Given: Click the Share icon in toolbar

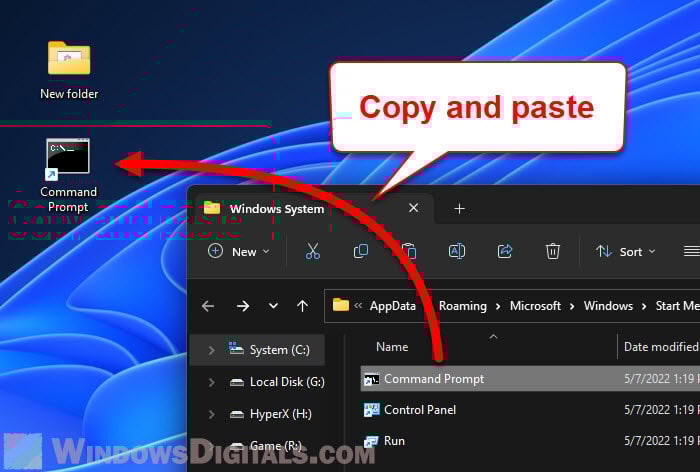Looking at the screenshot, I should tap(504, 251).
